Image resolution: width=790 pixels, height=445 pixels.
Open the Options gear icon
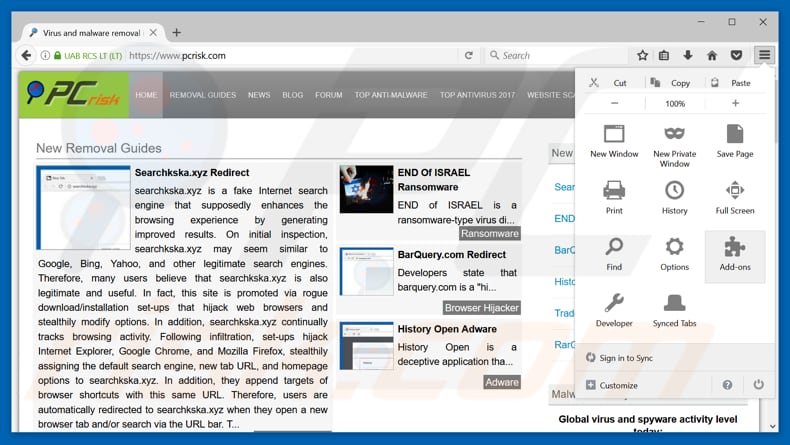(674, 247)
